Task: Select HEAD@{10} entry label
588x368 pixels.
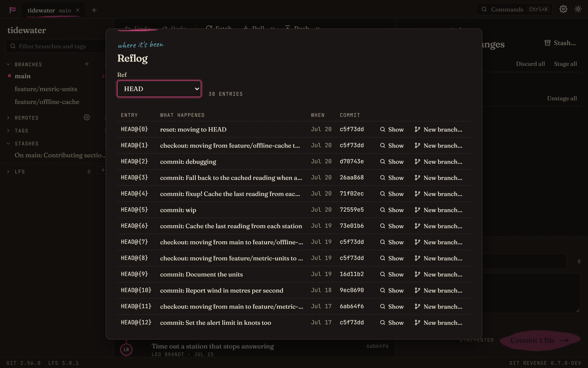Action: (136, 290)
